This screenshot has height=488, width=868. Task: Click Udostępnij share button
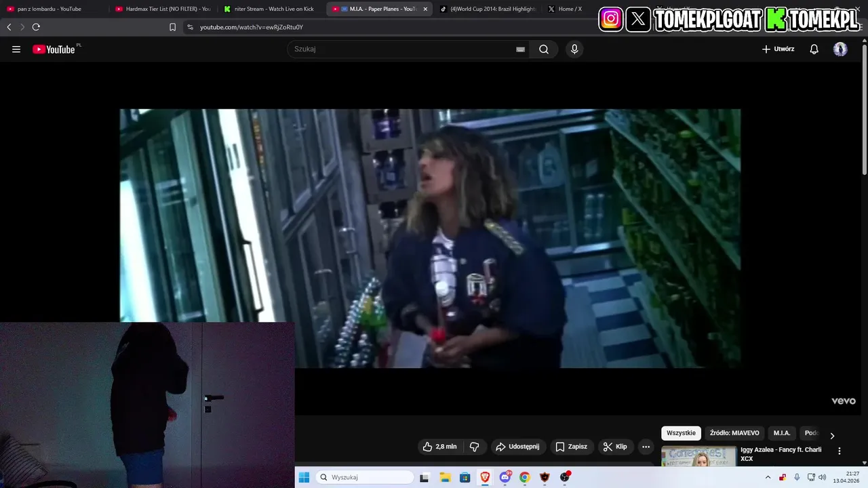coord(518,447)
